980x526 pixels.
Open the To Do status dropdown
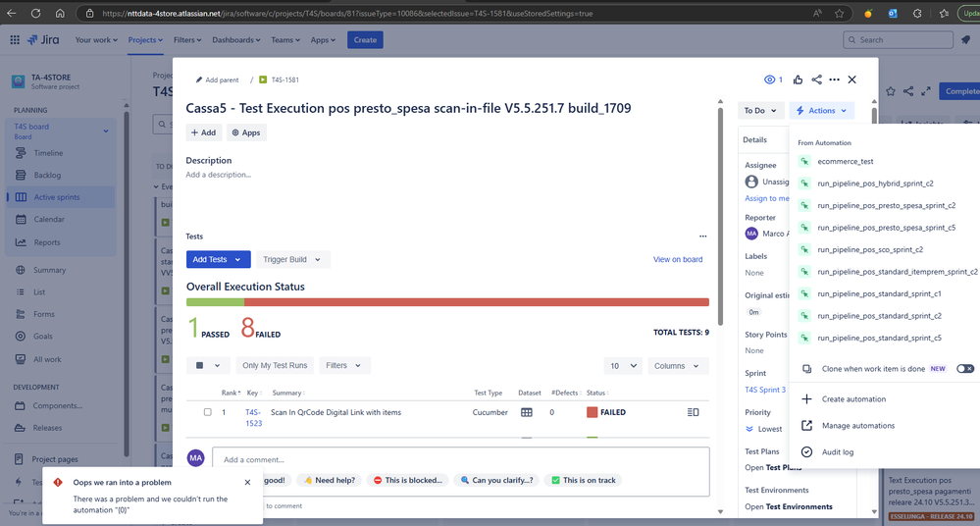[760, 111]
